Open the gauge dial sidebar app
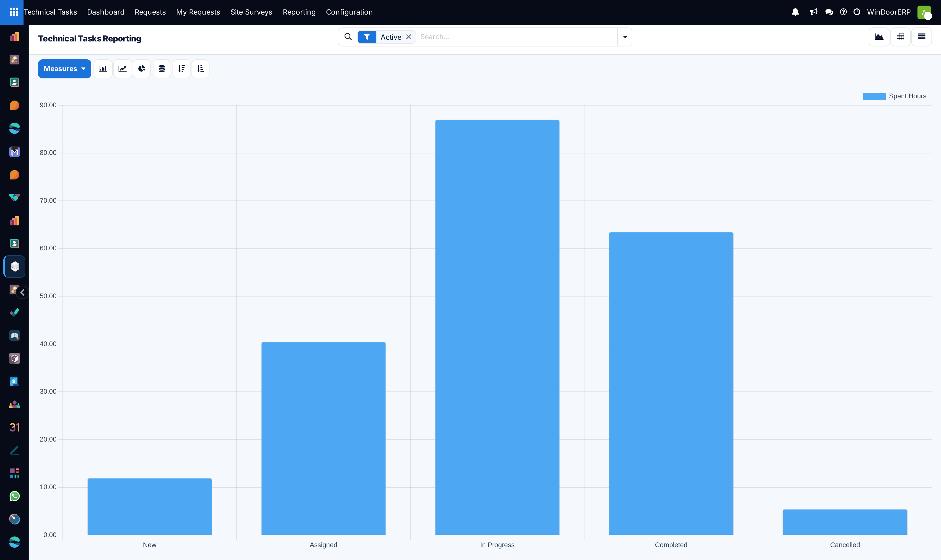Viewport: 941px width, 560px height. click(14, 519)
